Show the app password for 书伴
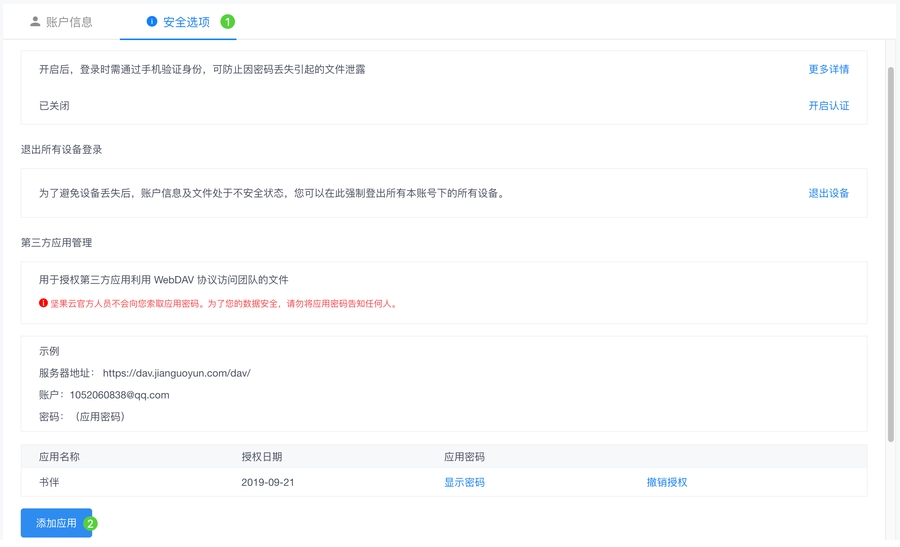This screenshot has height=547, width=900. pos(464,482)
